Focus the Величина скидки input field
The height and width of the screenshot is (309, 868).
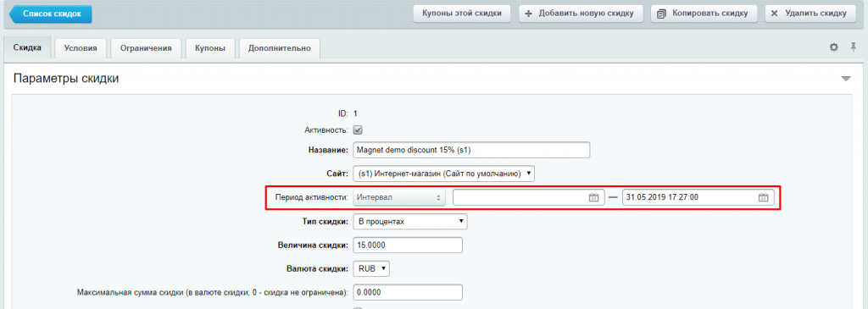(x=408, y=245)
